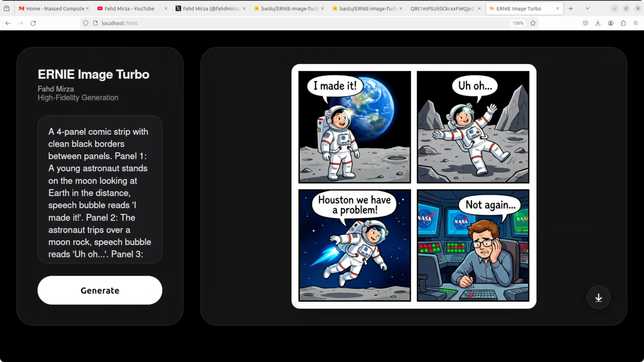
Task: Click the prompt text area
Action: click(100, 189)
